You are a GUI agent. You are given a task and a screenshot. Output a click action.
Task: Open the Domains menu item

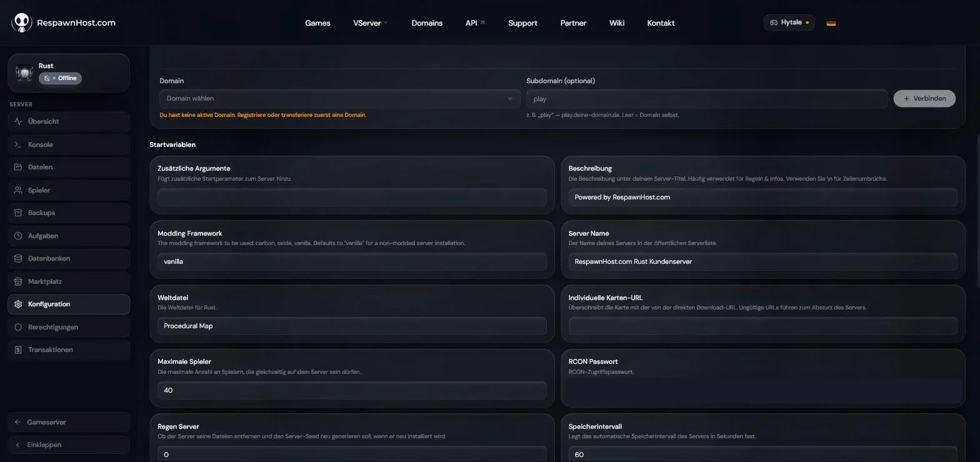pyautogui.click(x=427, y=23)
